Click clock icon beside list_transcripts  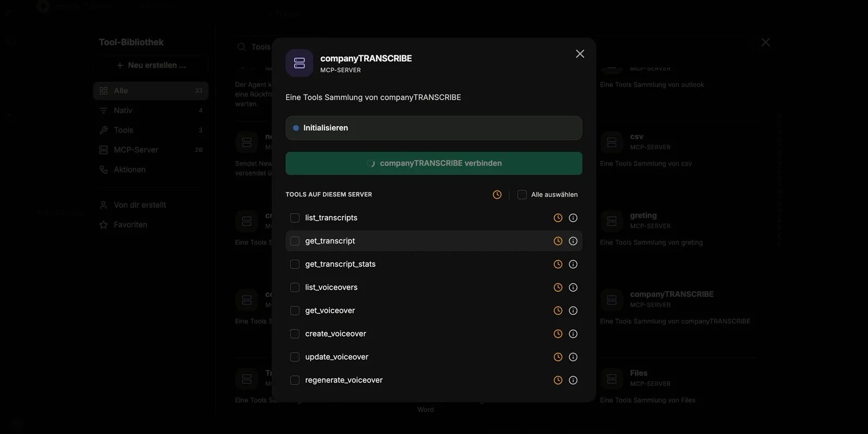[558, 218]
